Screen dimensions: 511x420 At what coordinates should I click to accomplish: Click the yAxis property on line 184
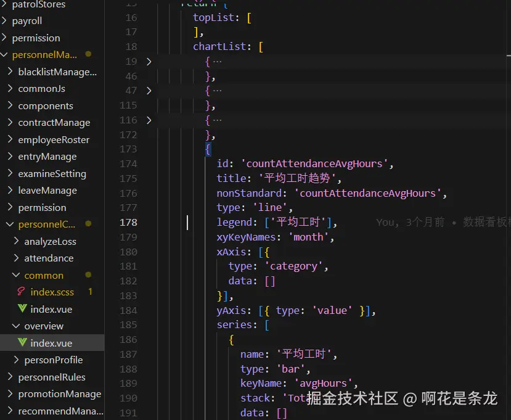pyautogui.click(x=231, y=310)
